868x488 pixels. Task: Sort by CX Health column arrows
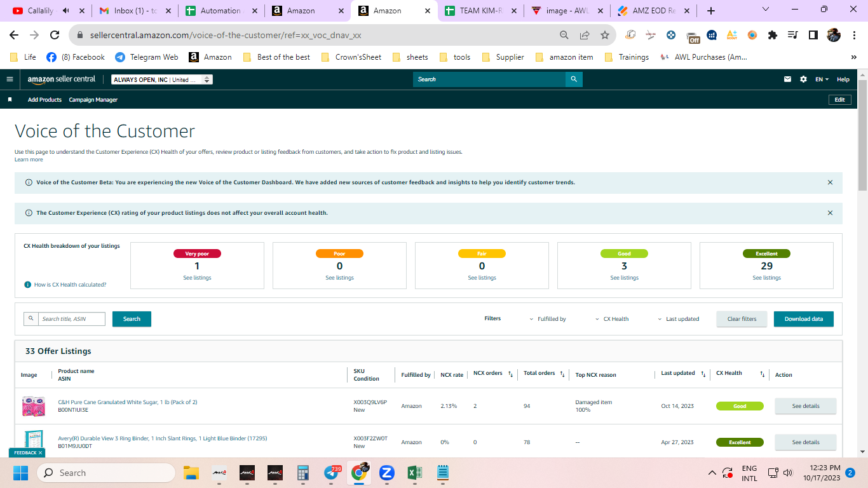pyautogui.click(x=762, y=374)
